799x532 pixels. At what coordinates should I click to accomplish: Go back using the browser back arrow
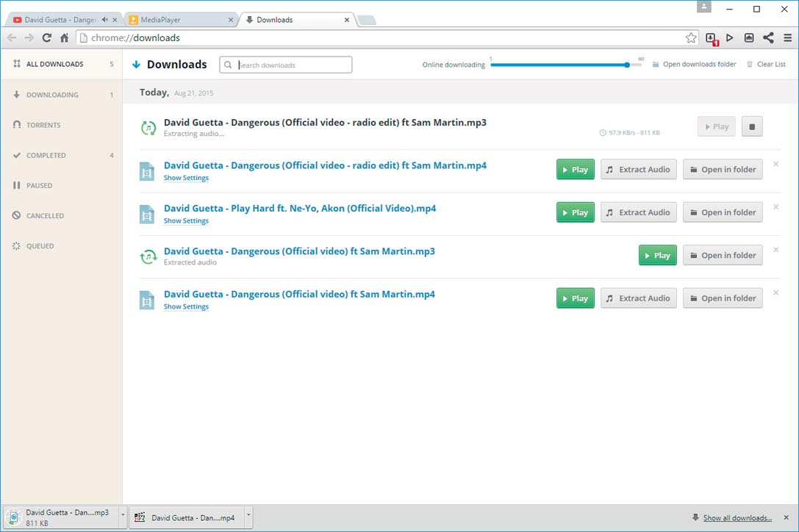coord(12,37)
